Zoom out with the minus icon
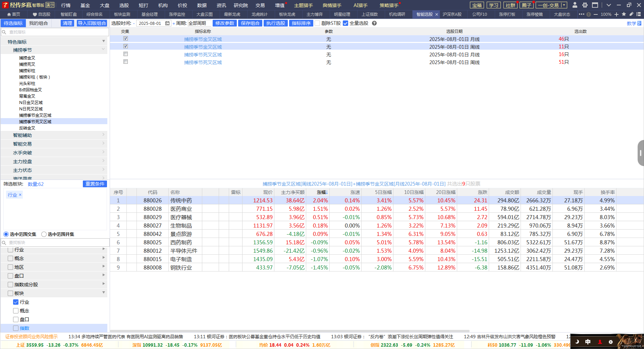644x349 pixels. [x=596, y=14]
